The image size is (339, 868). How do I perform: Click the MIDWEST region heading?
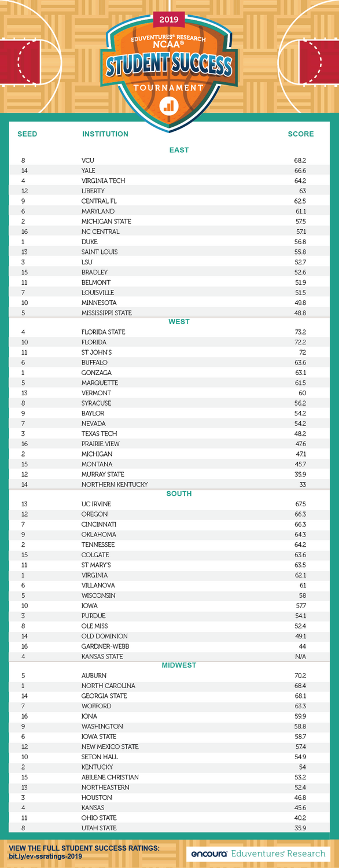pyautogui.click(x=179, y=665)
